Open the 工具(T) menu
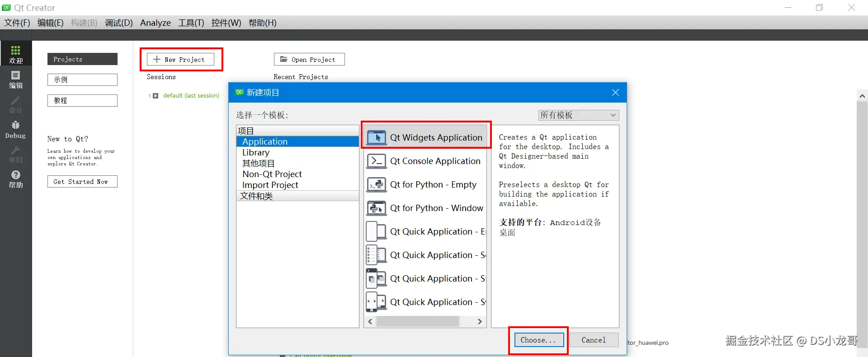Screen dimensions: 868x357 pyautogui.click(x=191, y=23)
